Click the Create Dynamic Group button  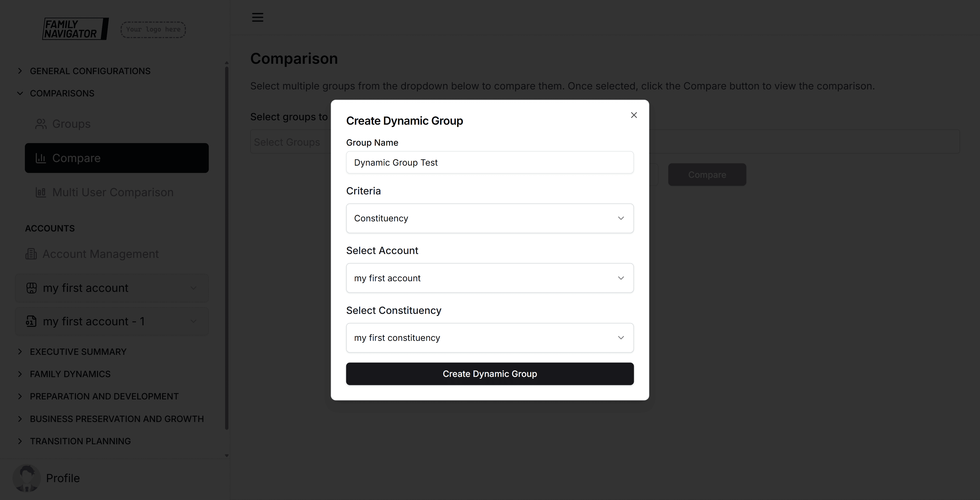tap(490, 374)
